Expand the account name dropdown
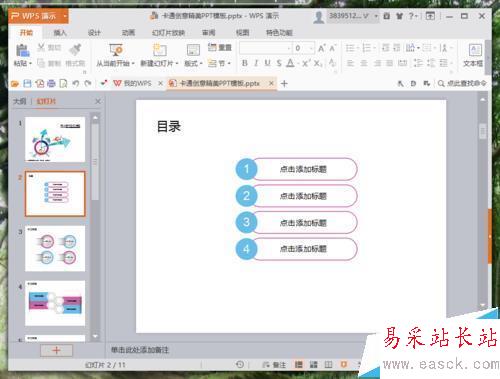 pyautogui.click(x=376, y=16)
